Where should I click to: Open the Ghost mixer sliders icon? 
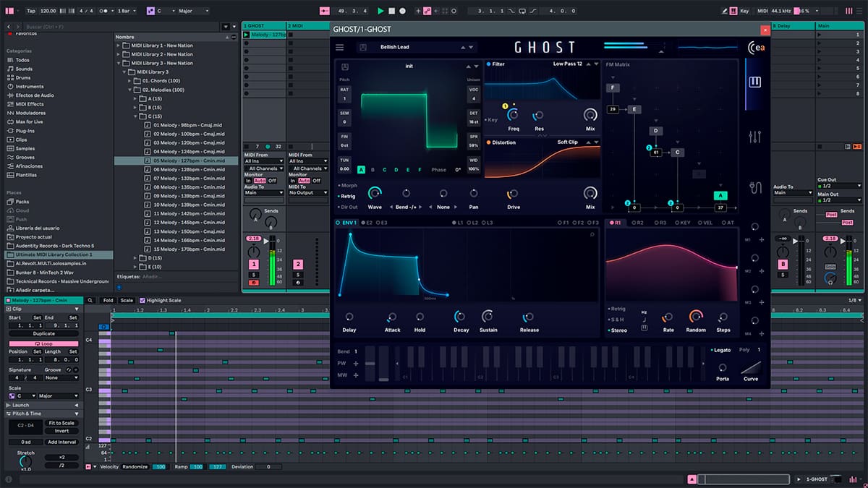pos(755,136)
